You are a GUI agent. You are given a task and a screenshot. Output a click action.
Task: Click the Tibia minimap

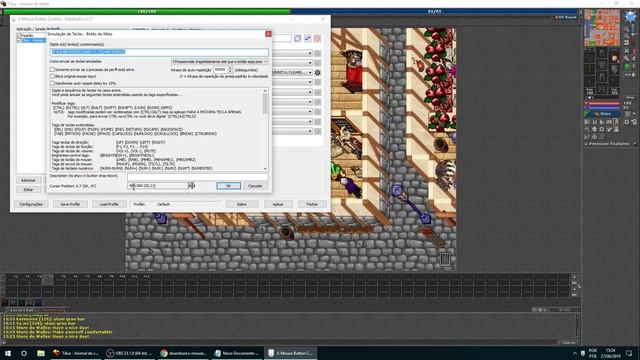tap(602, 27)
